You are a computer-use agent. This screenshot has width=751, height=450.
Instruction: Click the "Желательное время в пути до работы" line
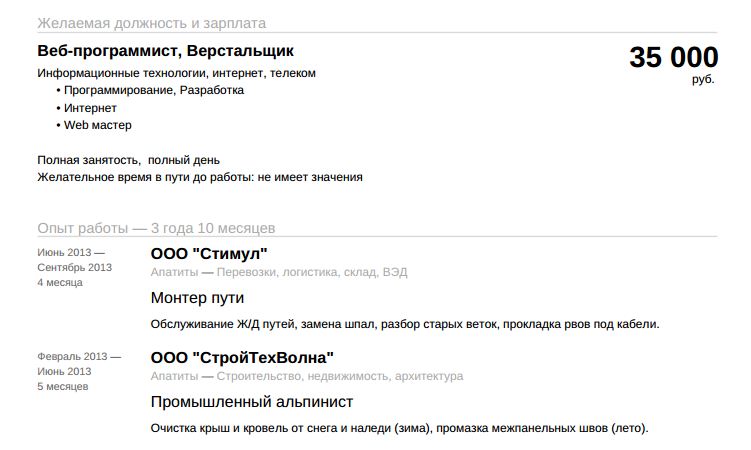click(200, 177)
